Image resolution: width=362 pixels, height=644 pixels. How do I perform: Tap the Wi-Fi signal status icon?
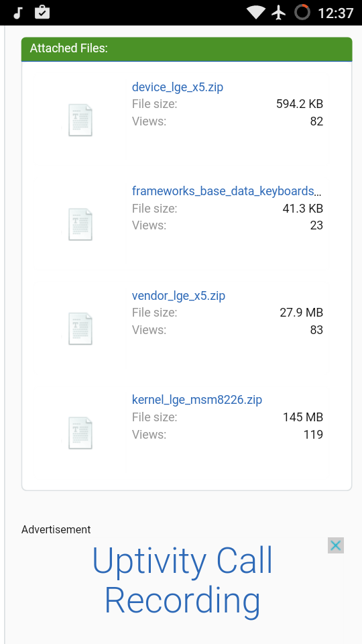pos(256,13)
